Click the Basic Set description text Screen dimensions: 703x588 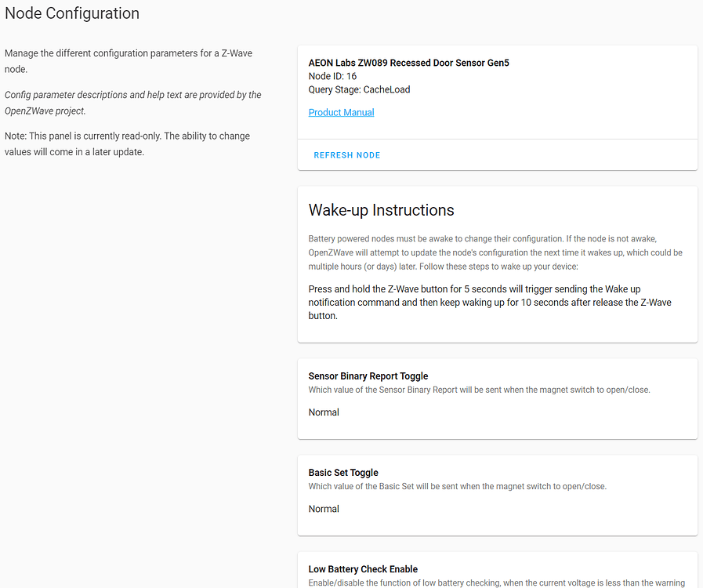tap(457, 486)
